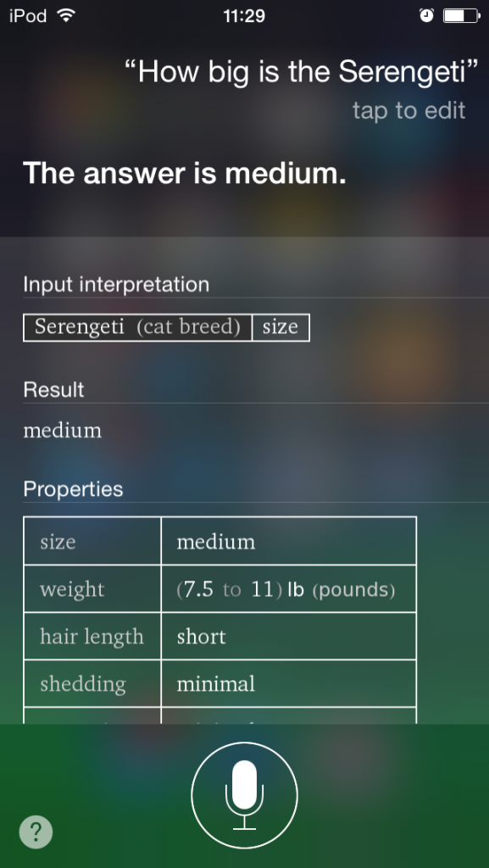Viewport: 489px width, 868px height.
Task: Tap the 'Input interpretation' section header
Action: coord(116,285)
